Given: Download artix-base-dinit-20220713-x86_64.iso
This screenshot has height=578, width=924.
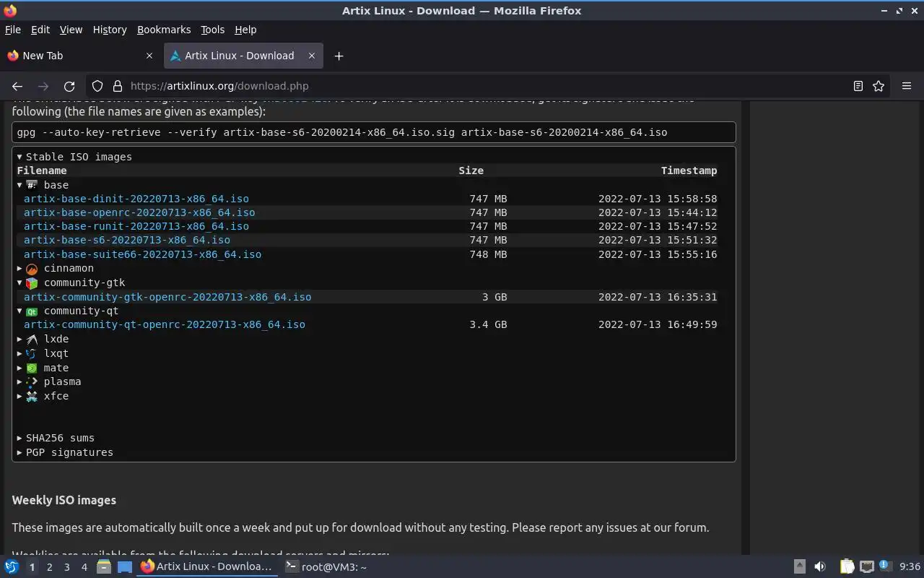Looking at the screenshot, I should (136, 199).
